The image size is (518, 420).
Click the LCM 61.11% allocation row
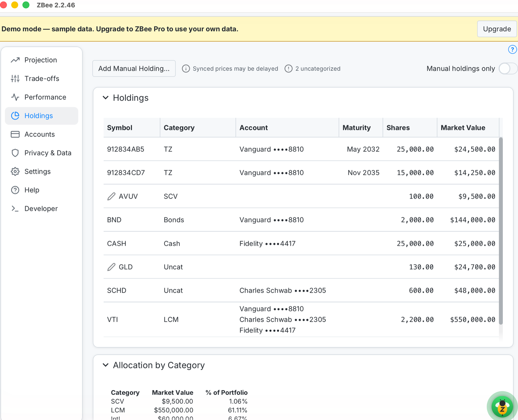point(179,410)
